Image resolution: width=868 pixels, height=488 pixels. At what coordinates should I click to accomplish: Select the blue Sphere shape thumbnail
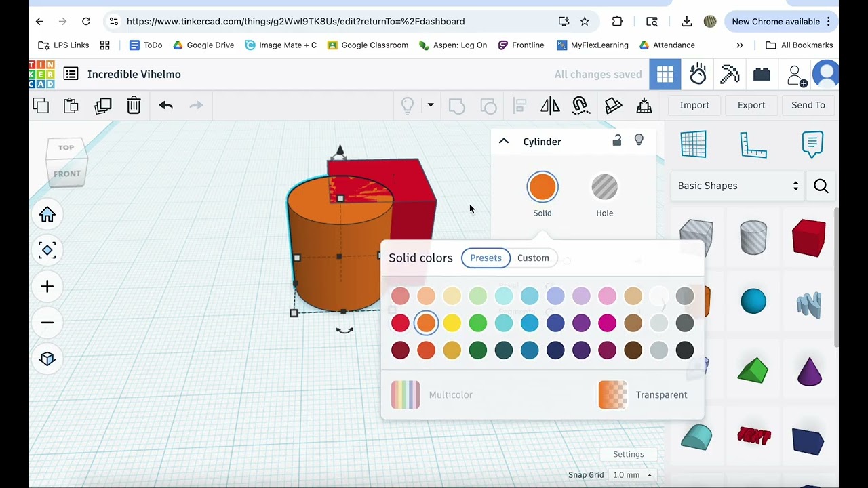pos(753,301)
